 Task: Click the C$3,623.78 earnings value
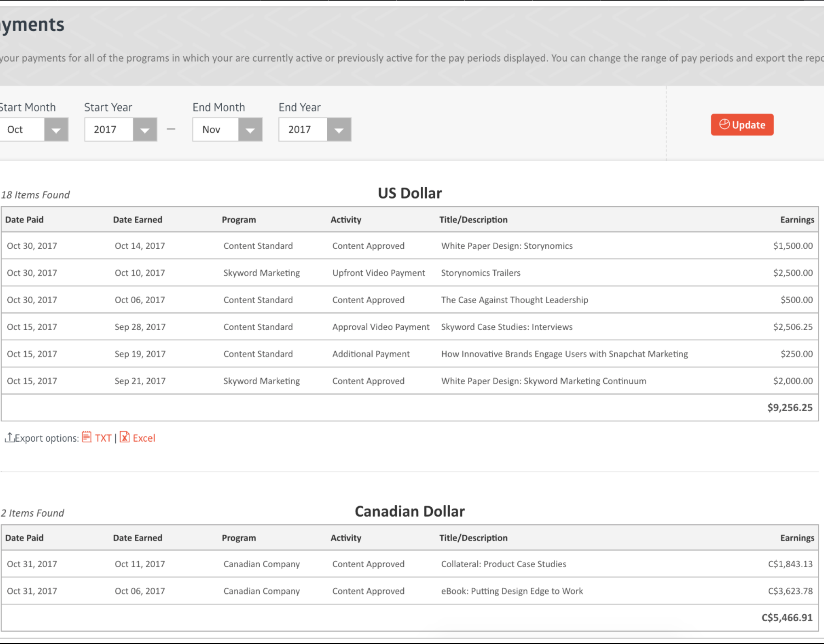790,591
